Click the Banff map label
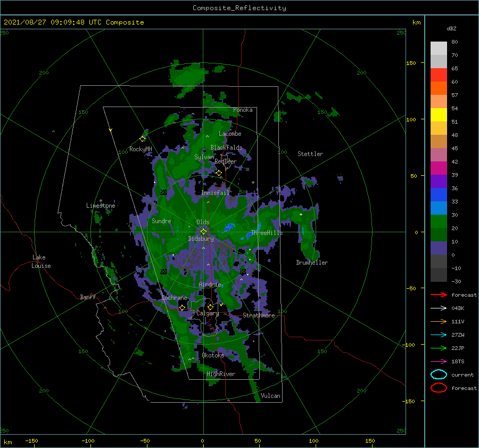Viewport: 479px width, 448px height. (x=88, y=297)
